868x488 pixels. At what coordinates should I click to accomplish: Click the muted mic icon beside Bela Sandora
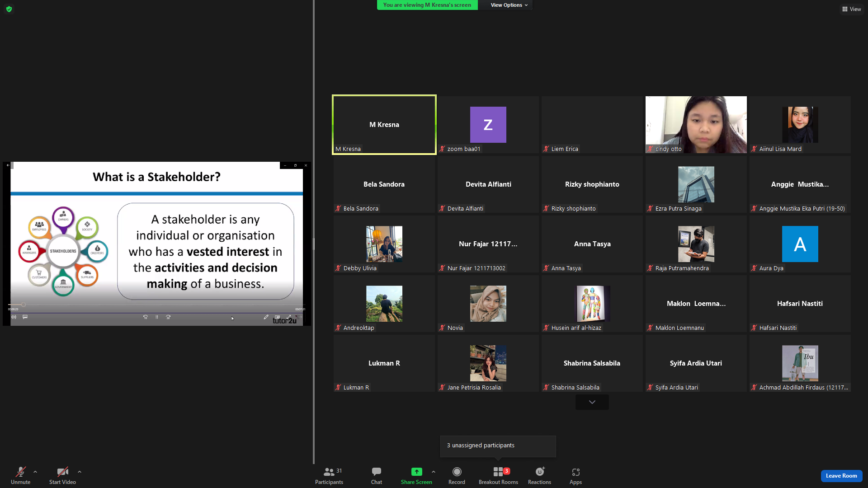[338, 208]
